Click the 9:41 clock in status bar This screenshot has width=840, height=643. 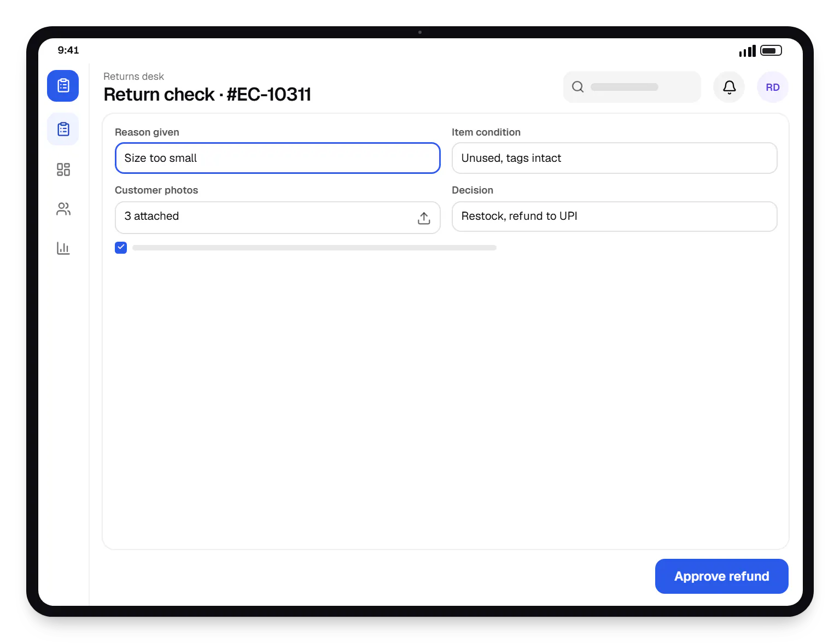point(68,50)
